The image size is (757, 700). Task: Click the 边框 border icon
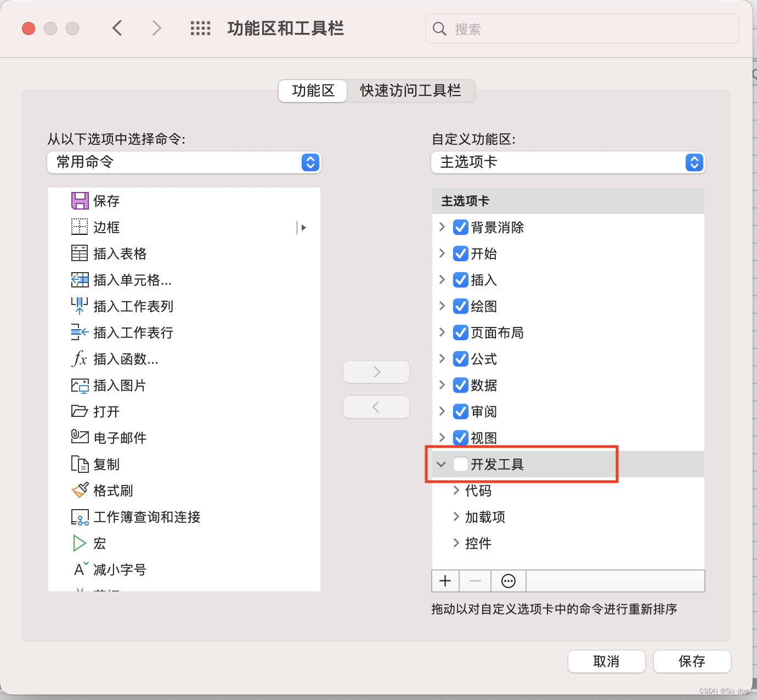[x=80, y=227]
